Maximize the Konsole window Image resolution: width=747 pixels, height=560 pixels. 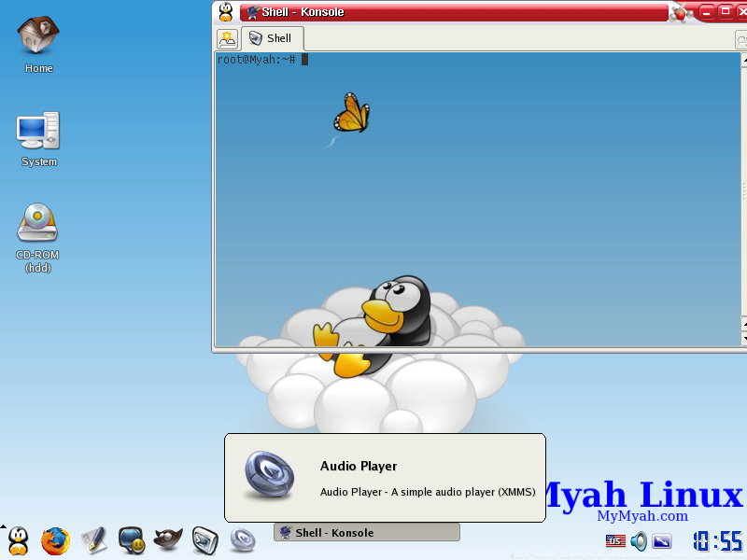726,11
